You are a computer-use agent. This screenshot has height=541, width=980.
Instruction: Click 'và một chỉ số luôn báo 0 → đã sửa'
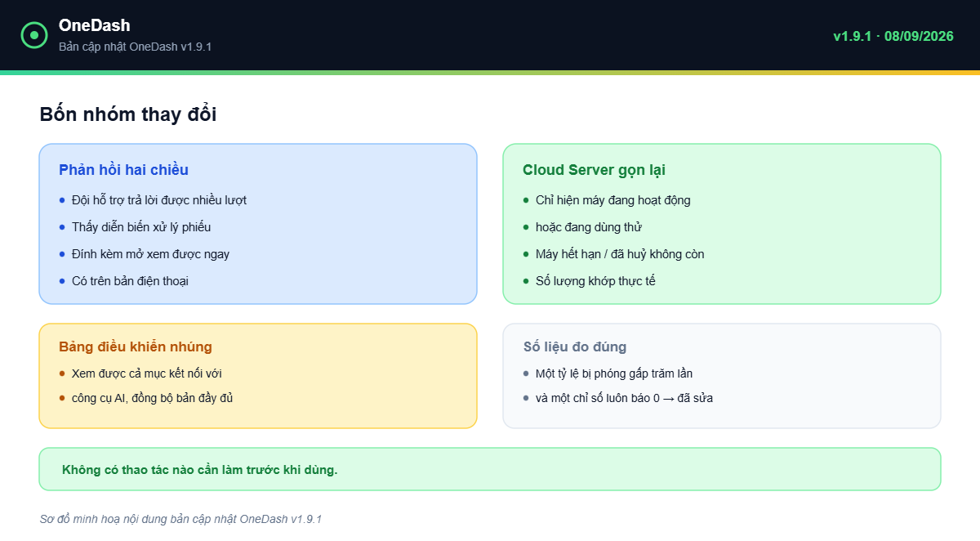[x=625, y=398]
